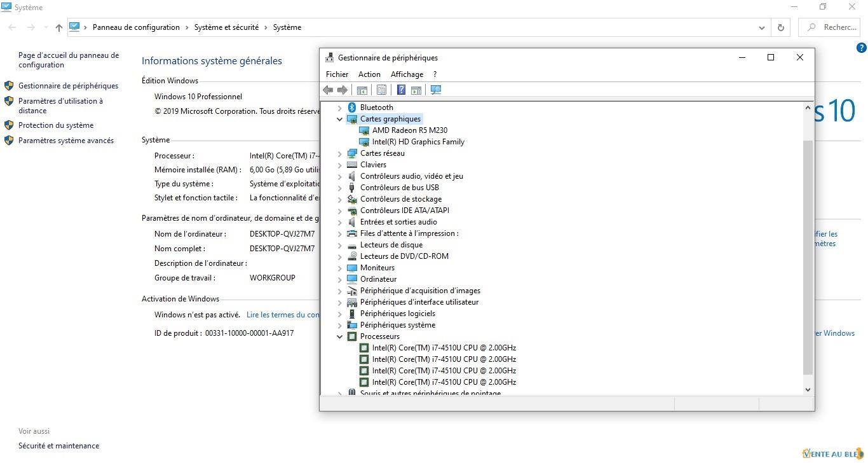
Task: Click the refresh button in the address bar
Action: tap(780, 27)
